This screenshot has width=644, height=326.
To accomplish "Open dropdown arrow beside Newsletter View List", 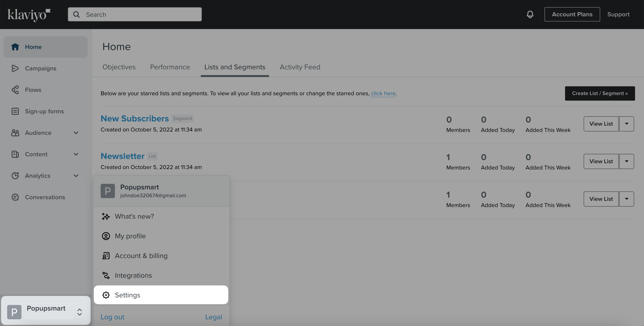I will click(x=626, y=161).
